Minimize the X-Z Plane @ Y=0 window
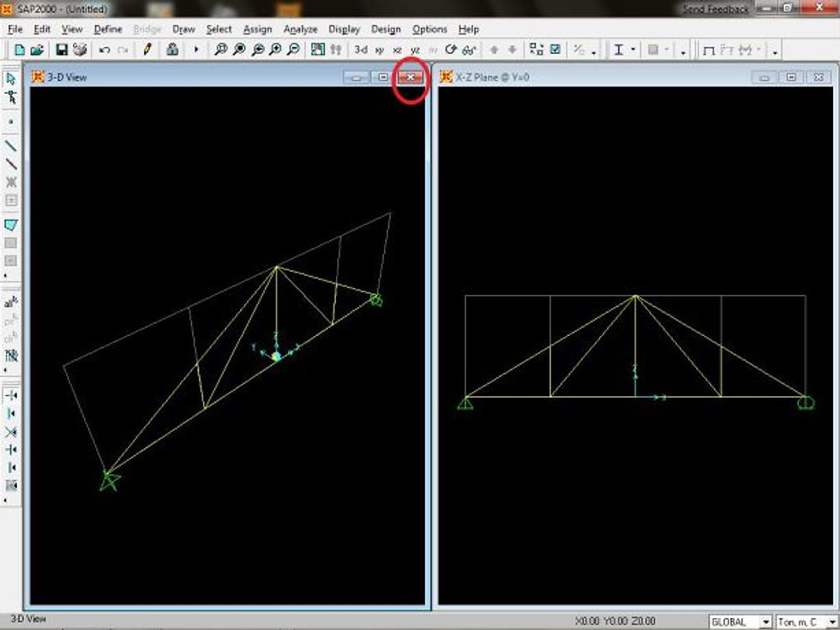The image size is (840, 630). click(x=765, y=78)
